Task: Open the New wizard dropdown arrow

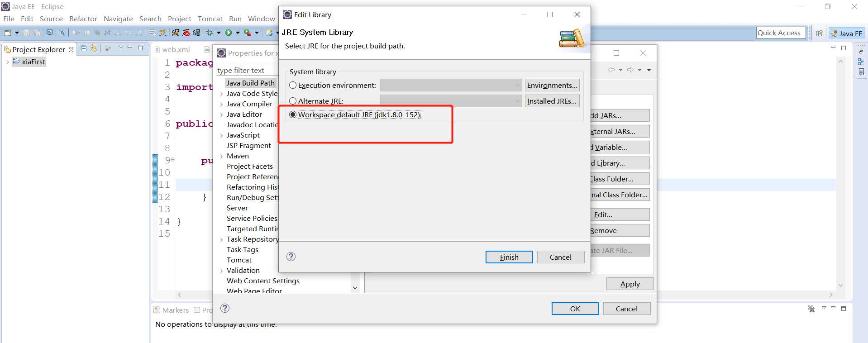Action: pos(17,33)
